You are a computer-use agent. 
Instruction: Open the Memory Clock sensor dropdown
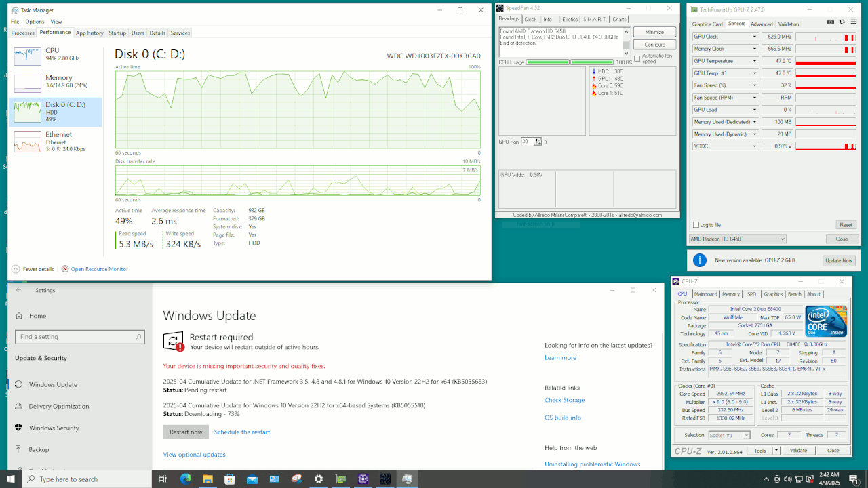[x=755, y=49]
